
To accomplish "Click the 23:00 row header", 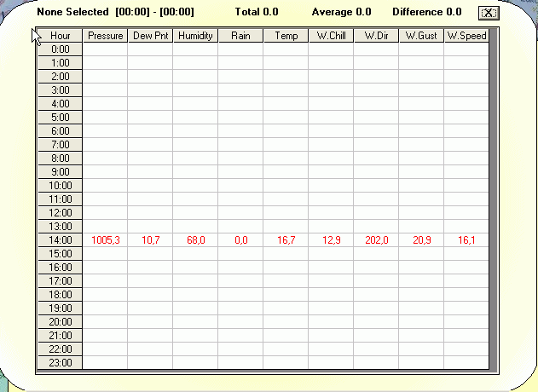I will (60, 362).
